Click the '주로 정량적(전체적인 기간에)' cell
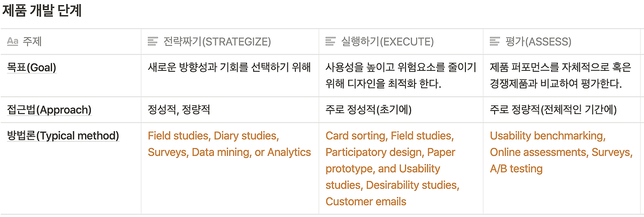The image size is (644, 217). (553, 110)
